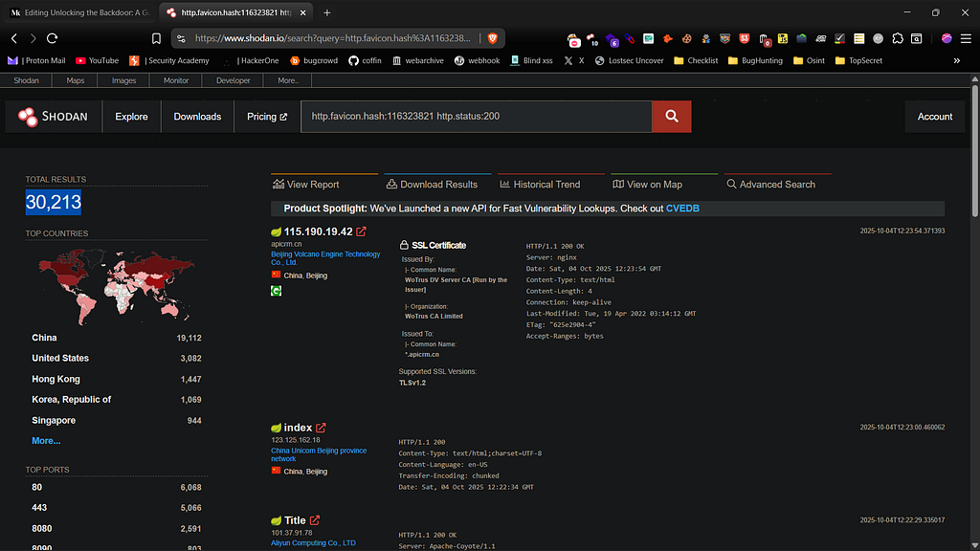Open external link icon beside Title result
This screenshot has width=980, height=551.
[x=315, y=521]
